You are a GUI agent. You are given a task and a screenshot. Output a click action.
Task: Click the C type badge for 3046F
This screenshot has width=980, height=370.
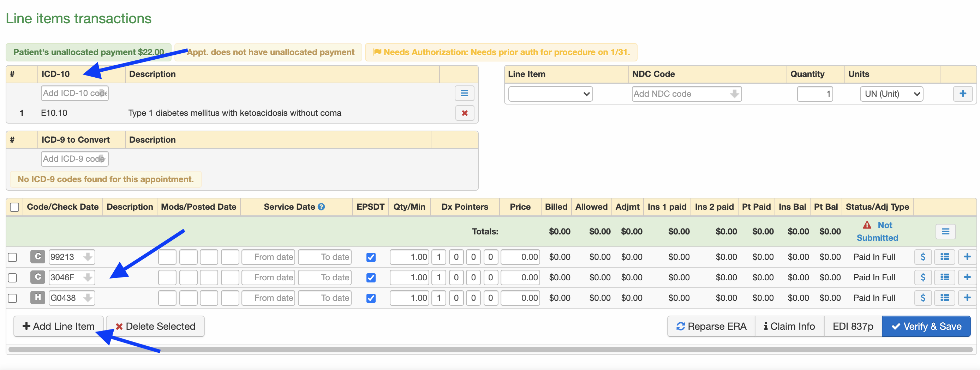pos(38,277)
